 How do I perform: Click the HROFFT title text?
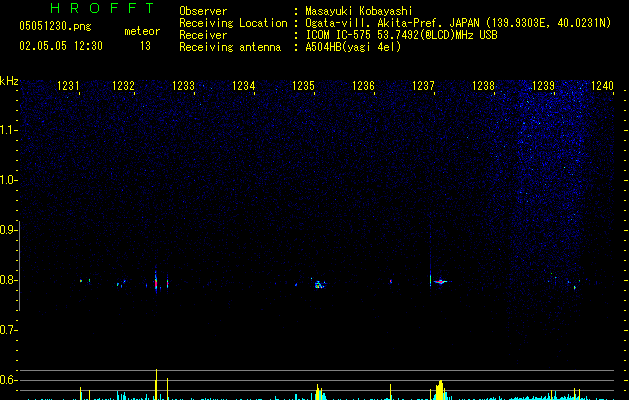[x=103, y=8]
